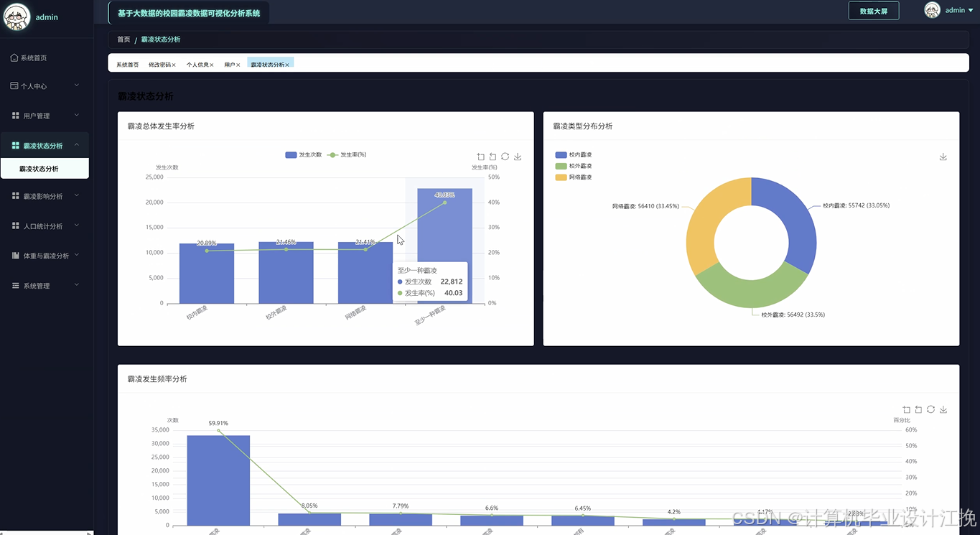Open the 数据大屏 button
The width and height of the screenshot is (980, 535).
pos(874,11)
